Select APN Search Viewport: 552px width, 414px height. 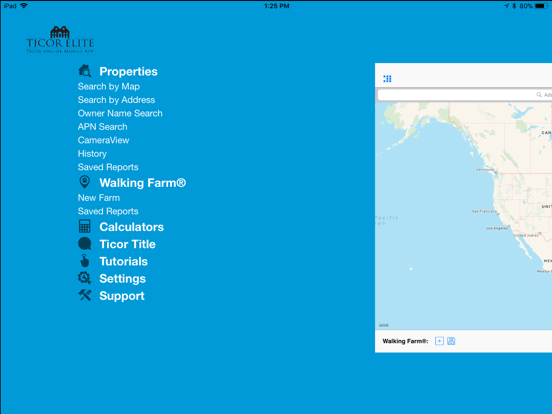[x=102, y=127]
